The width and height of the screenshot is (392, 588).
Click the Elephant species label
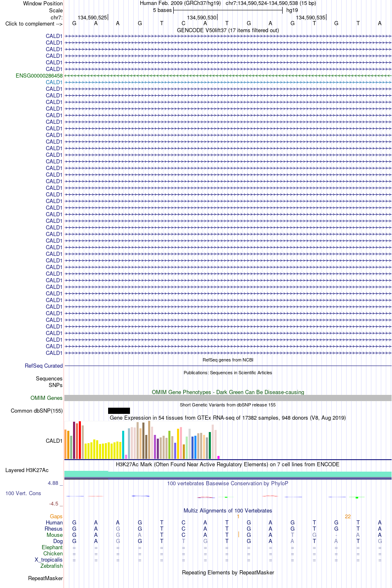coord(52,547)
